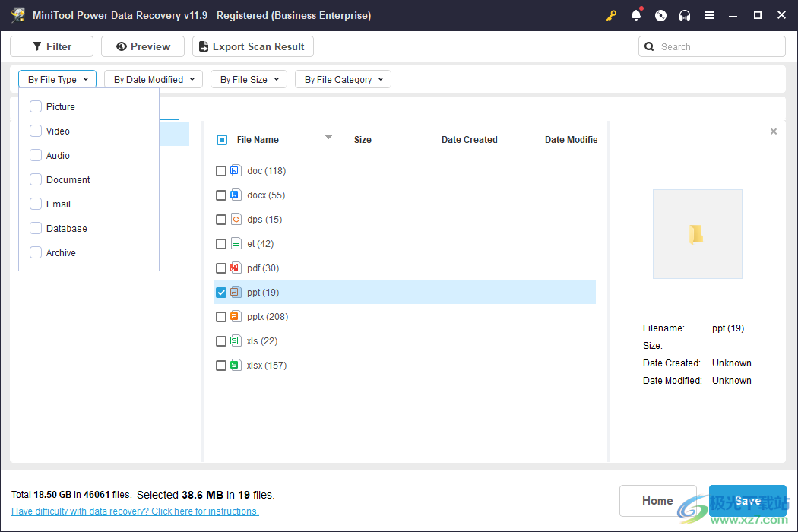Click the key registration icon
This screenshot has height=532, width=798.
[611, 16]
